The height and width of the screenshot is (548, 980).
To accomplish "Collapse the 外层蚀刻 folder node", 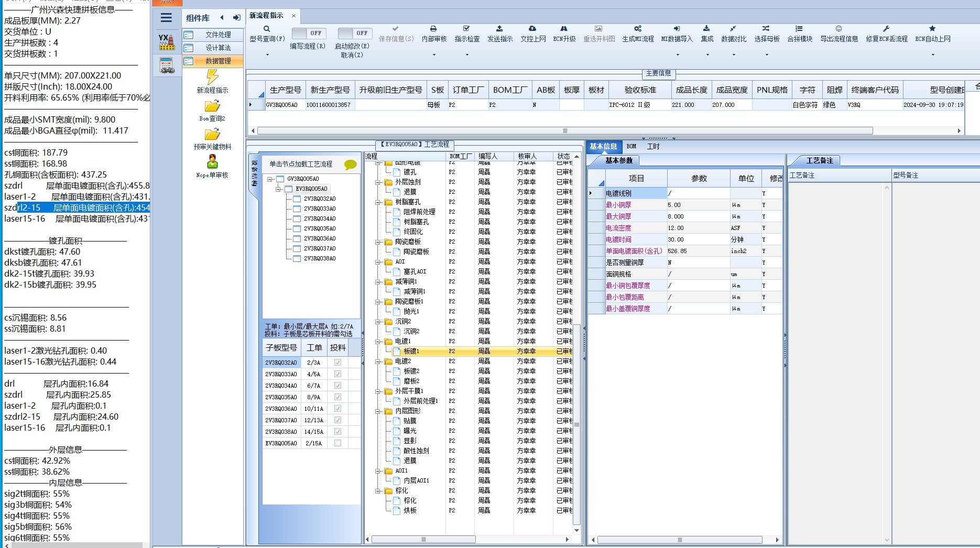I will pyautogui.click(x=377, y=182).
